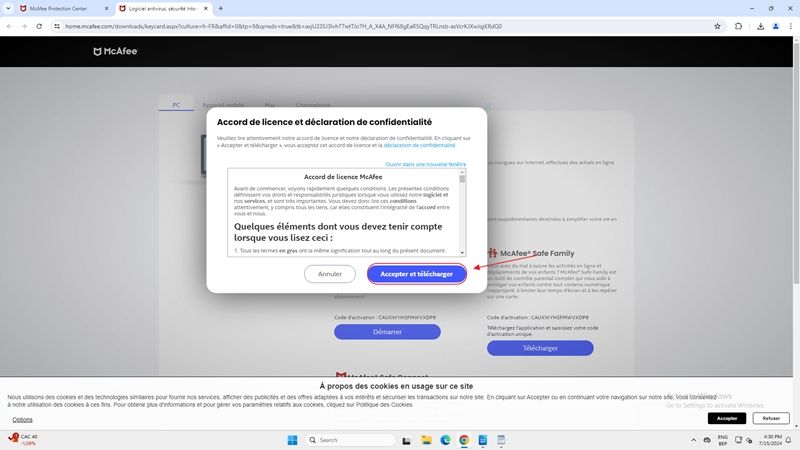Viewport: 800px width, 450px height.
Task: Open the tab search dropdown
Action: coord(8,9)
